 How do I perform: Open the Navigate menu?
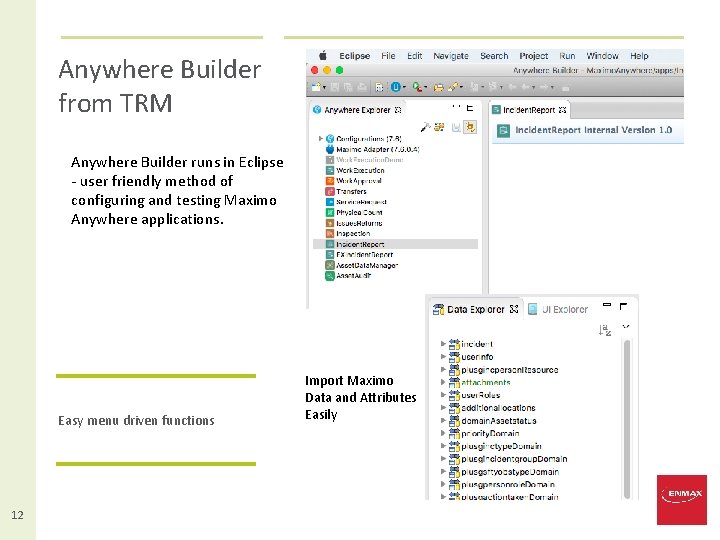pyautogui.click(x=451, y=56)
